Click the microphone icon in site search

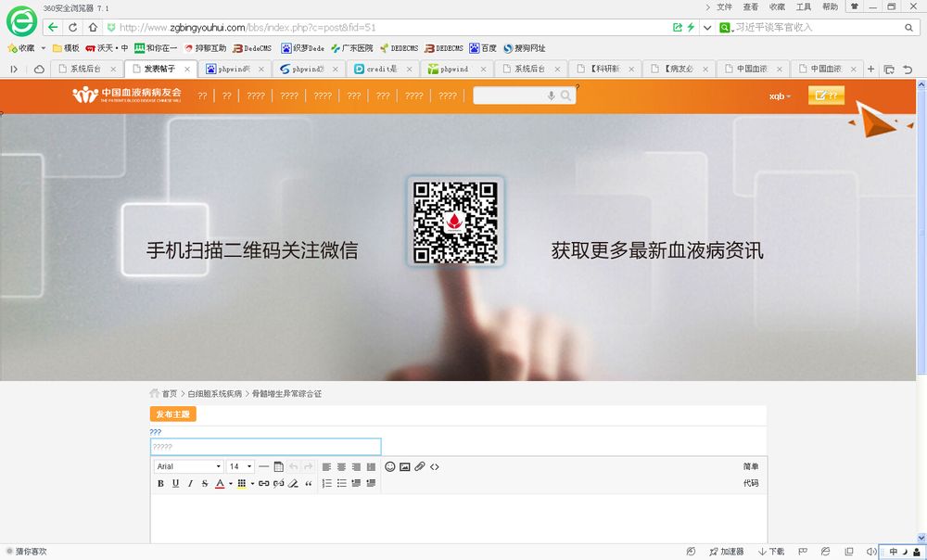551,95
